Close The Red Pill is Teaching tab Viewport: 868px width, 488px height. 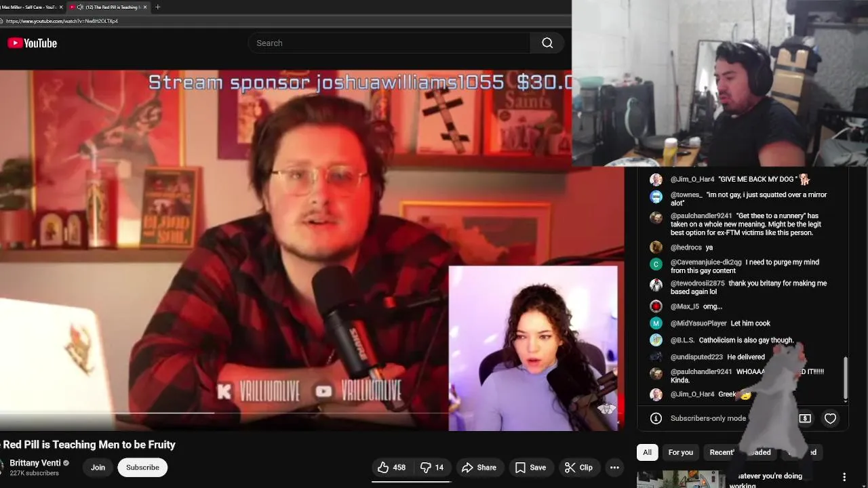[x=145, y=7]
